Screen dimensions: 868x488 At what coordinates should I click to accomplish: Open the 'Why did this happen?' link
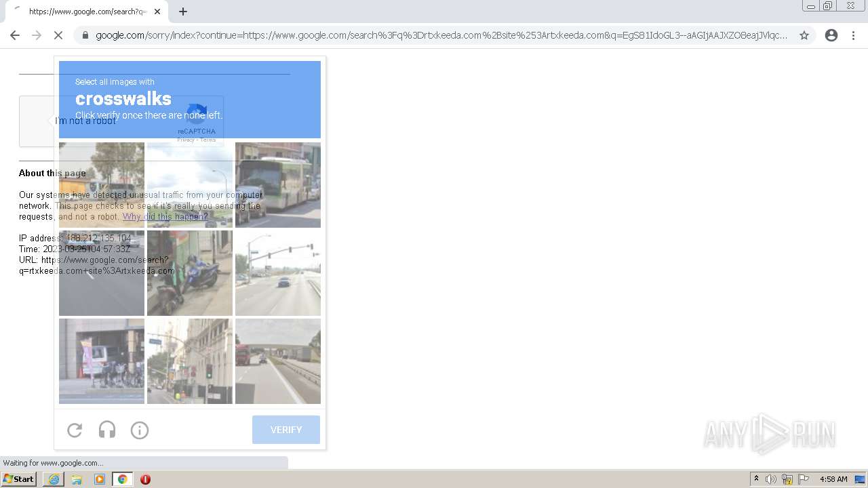tap(165, 217)
